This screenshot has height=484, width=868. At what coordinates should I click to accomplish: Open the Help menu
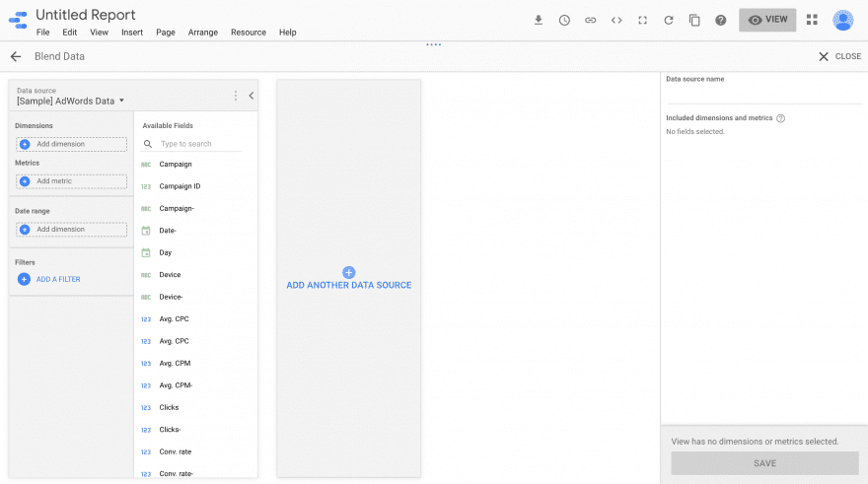(287, 33)
